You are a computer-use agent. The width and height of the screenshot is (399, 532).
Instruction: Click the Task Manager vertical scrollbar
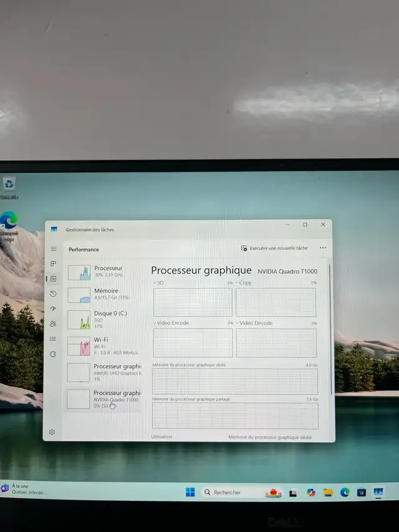coord(331,331)
